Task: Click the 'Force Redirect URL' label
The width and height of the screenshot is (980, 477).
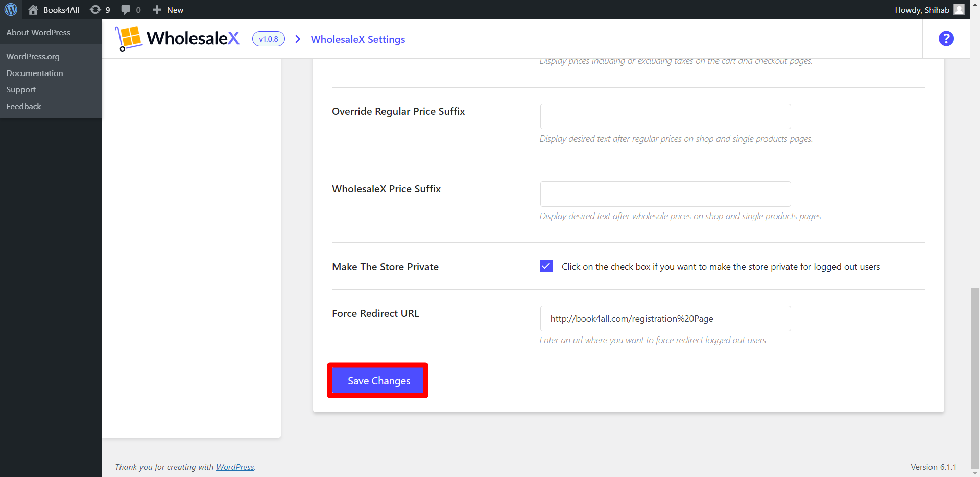Action: point(375,313)
